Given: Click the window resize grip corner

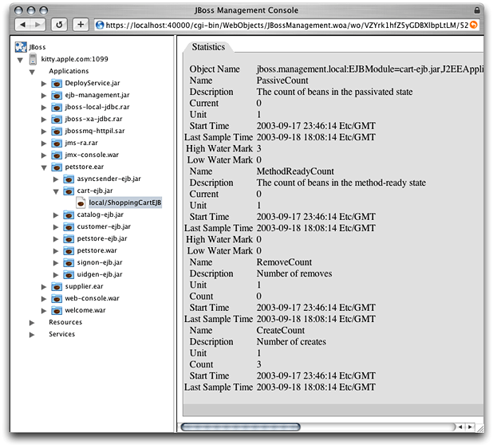Looking at the screenshot, I should (479, 428).
